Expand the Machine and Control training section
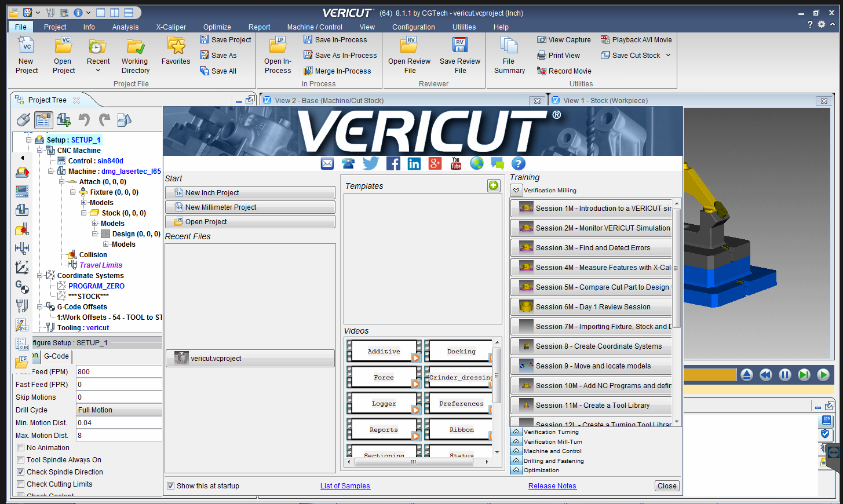The height and width of the screenshot is (504, 843). pyautogui.click(x=516, y=451)
